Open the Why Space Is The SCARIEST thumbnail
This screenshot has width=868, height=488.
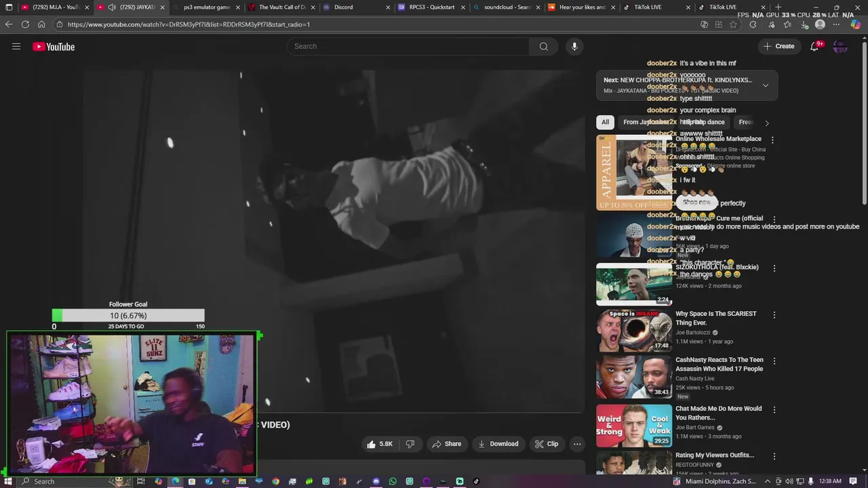click(634, 331)
